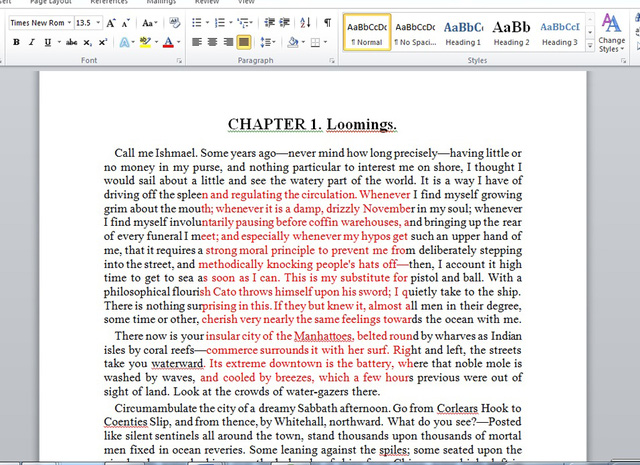Image resolution: width=640 pixels, height=465 pixels.
Task: Toggle italic formatting
Action: coord(32,42)
